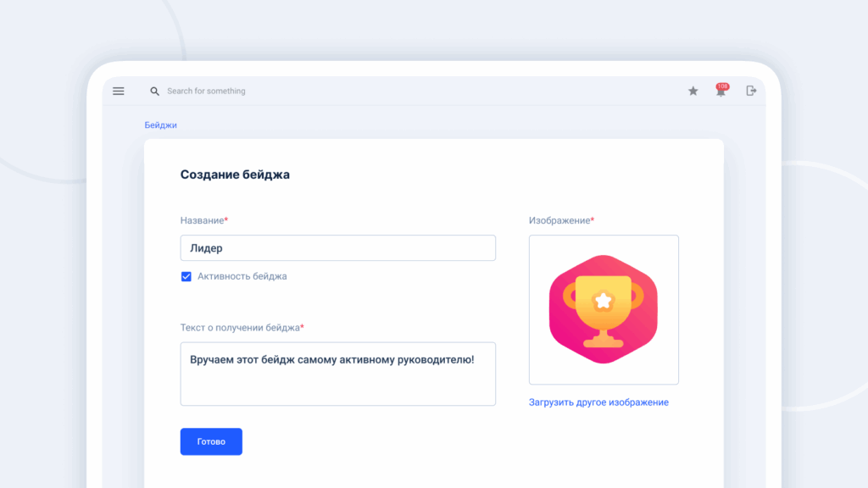
Task: Click the Название field containing Лидер
Action: [337, 248]
